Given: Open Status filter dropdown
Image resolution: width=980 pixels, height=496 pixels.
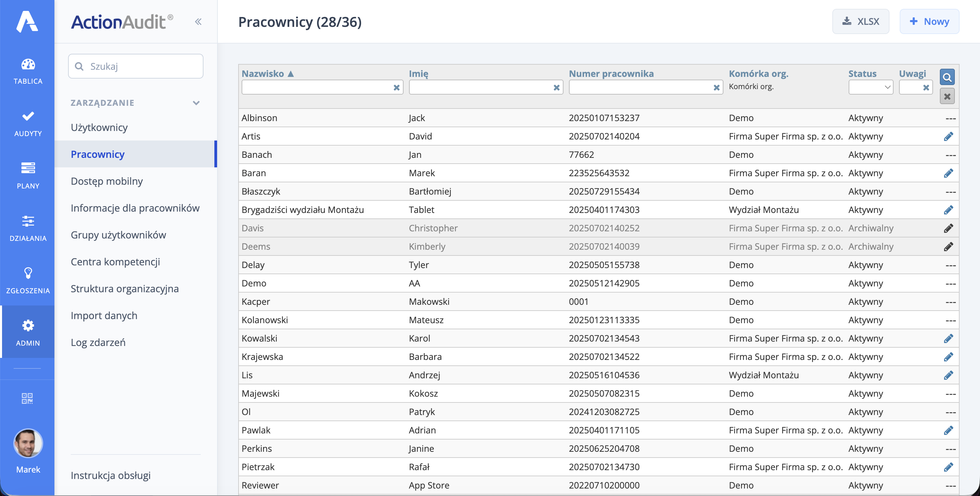Looking at the screenshot, I should [x=870, y=87].
